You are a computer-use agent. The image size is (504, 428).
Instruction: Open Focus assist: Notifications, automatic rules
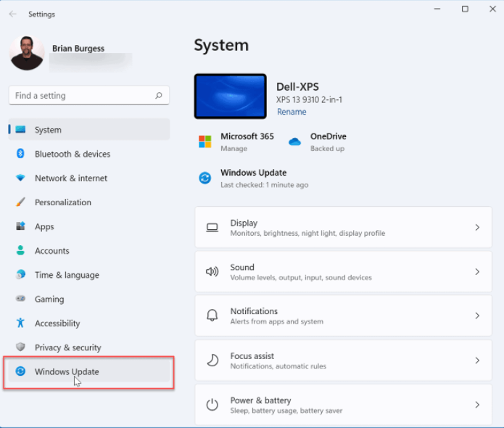(x=343, y=361)
